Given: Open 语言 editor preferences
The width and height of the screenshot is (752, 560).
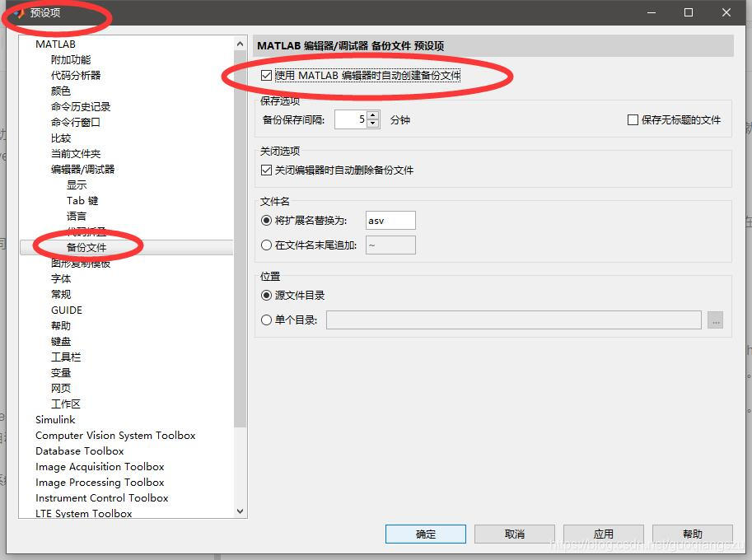Looking at the screenshot, I should coord(77,217).
